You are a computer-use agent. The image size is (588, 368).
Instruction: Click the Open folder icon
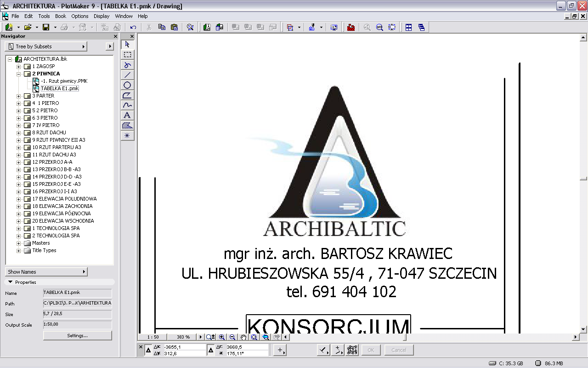28,27
